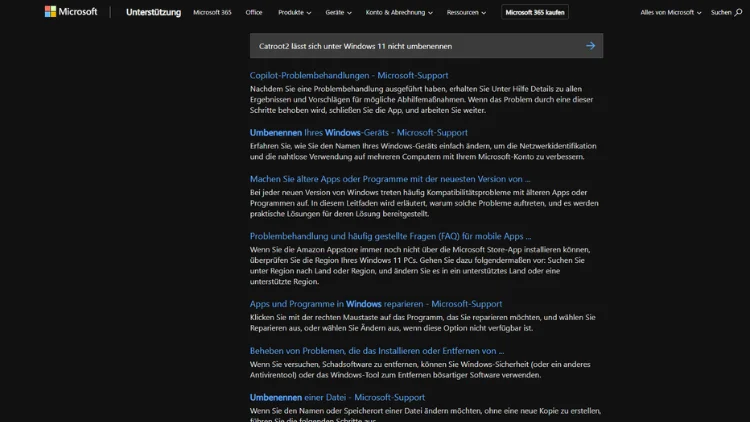Viewport: 750px width, 422px height.
Task: Expand the Produkte dropdown
Action: point(295,12)
